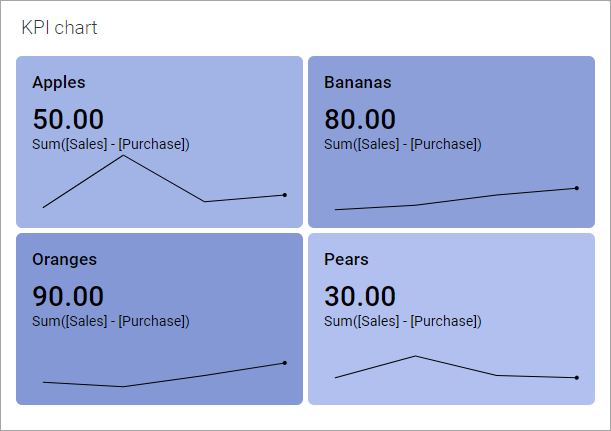
Task: Select the Oranges tile heading
Action: click(64, 259)
